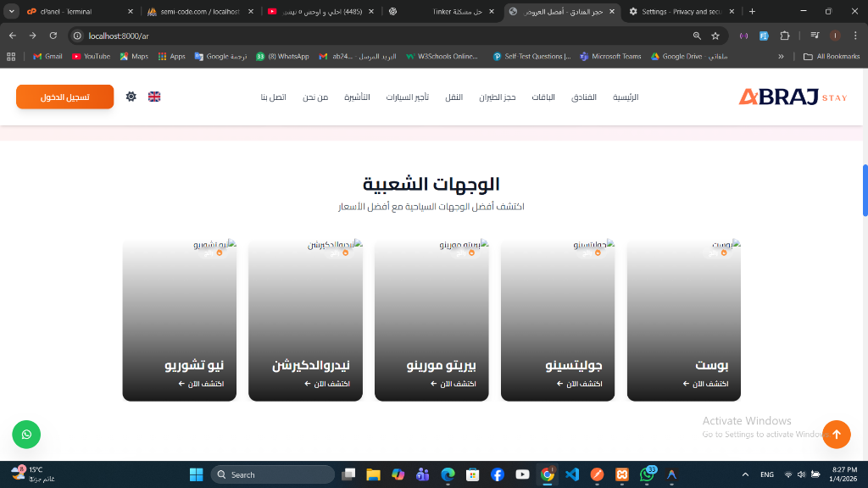Show hidden tray icons with the chevron
The image size is (868, 488).
[745, 474]
